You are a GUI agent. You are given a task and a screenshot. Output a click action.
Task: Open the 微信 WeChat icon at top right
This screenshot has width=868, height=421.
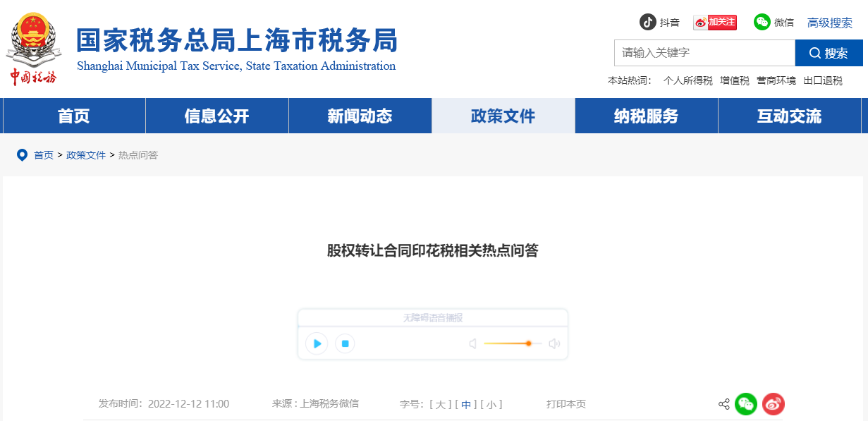(x=762, y=22)
